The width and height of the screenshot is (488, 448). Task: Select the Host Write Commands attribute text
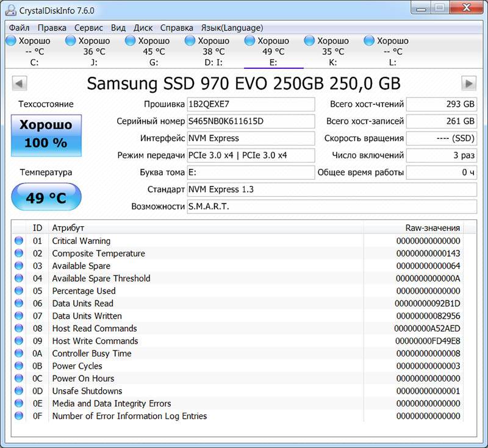click(95, 341)
